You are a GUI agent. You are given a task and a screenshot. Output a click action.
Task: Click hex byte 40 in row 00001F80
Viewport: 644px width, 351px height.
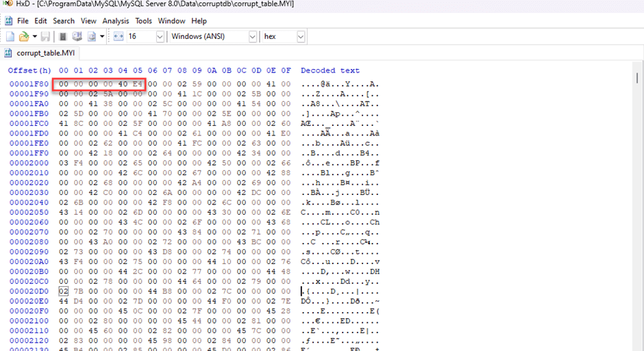123,84
